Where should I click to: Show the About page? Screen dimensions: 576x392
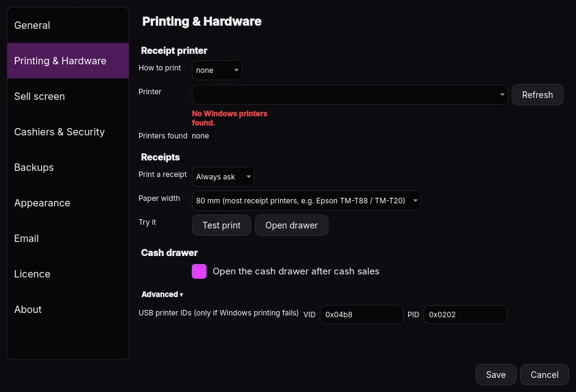pos(68,309)
